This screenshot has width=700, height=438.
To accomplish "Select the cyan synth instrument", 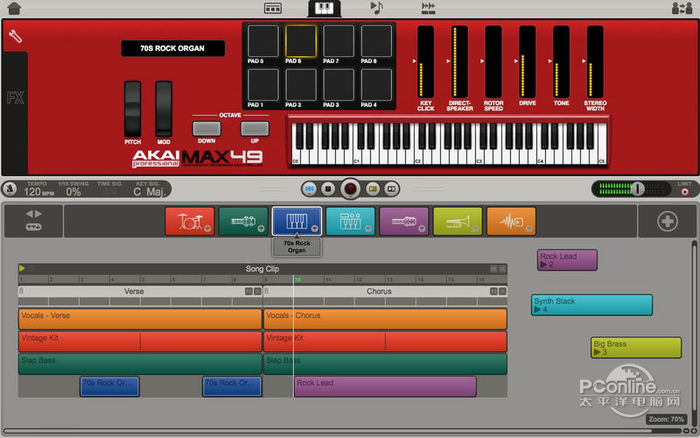I will pyautogui.click(x=350, y=221).
